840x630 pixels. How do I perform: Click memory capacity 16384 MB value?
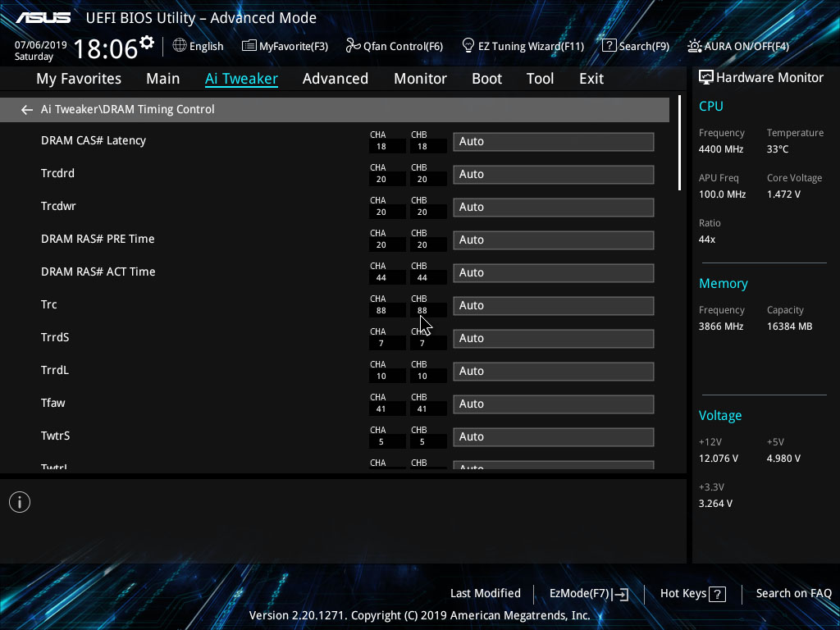click(x=789, y=326)
